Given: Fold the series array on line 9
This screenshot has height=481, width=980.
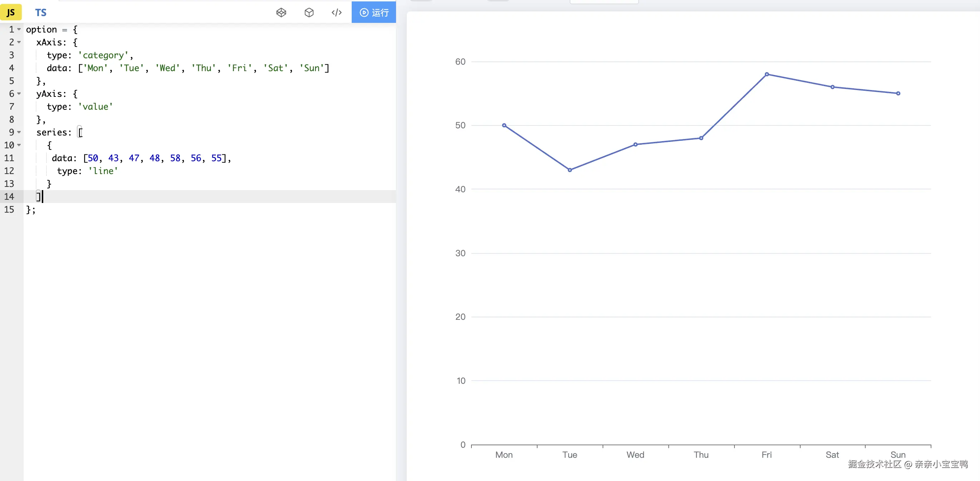Looking at the screenshot, I should click(19, 132).
